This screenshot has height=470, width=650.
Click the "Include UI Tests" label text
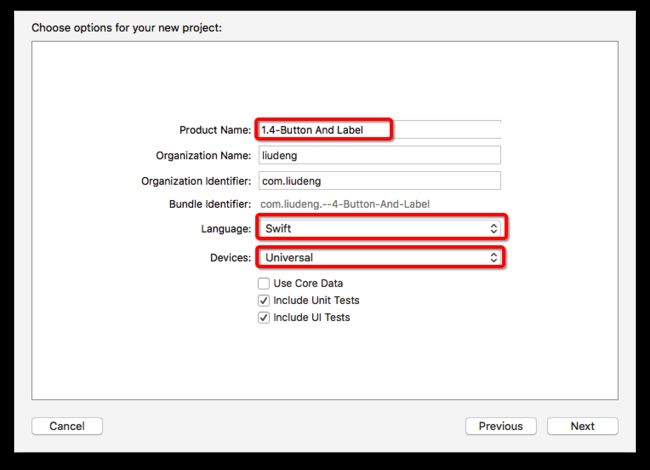coord(312,317)
